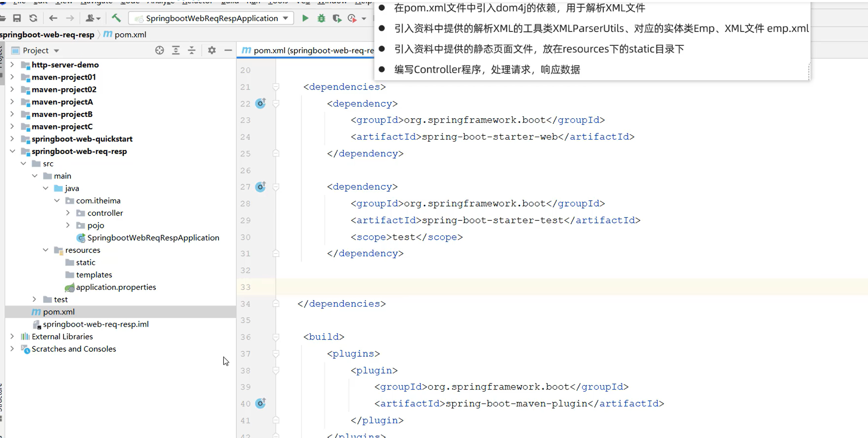Expand the springboot-web-quickstart module
This screenshot has height=438, width=868.
coord(12,139)
